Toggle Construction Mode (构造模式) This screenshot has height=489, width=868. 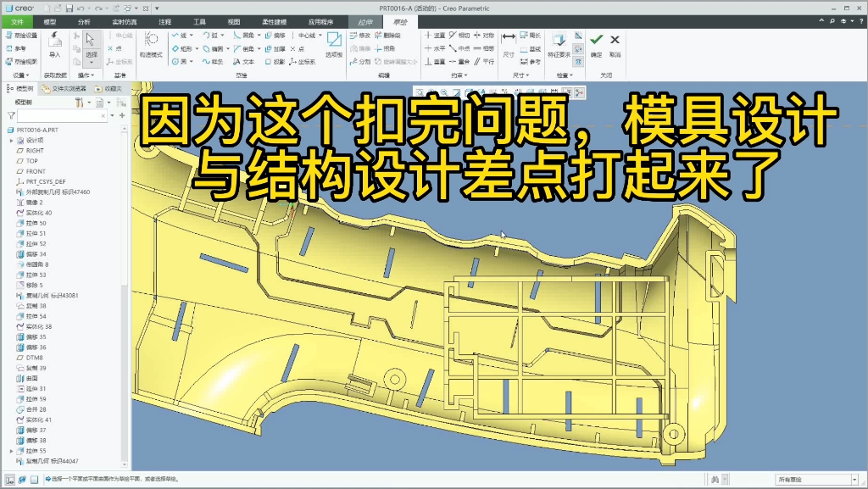click(x=151, y=47)
